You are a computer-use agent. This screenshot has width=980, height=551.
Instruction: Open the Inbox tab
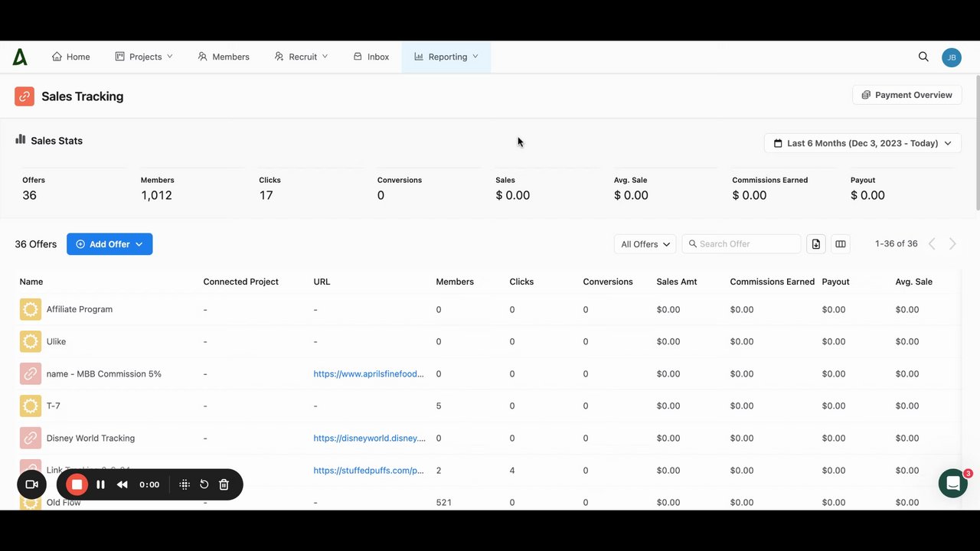click(x=371, y=57)
